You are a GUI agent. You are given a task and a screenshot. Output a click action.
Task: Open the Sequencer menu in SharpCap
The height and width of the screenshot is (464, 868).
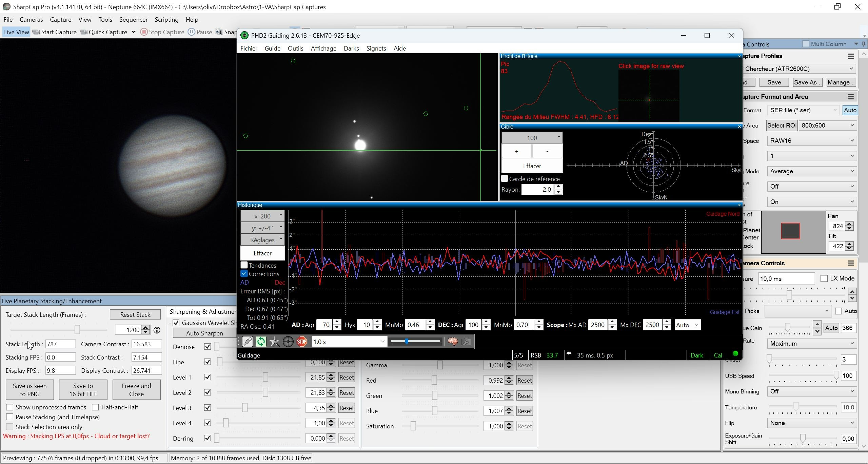pos(133,20)
